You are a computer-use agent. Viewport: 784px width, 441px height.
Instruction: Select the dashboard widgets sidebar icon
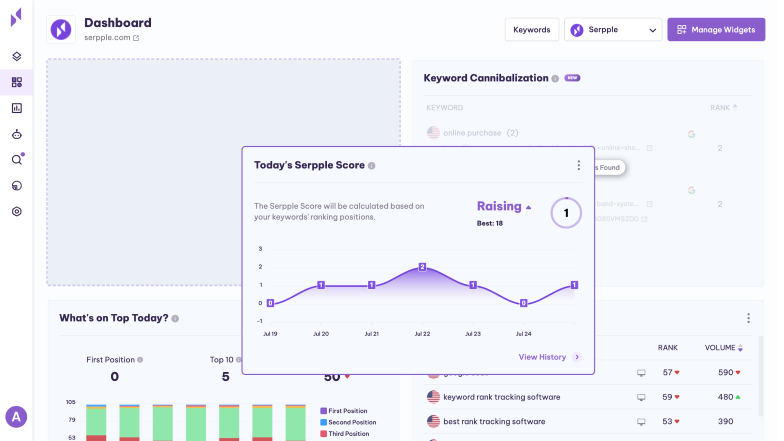16,82
